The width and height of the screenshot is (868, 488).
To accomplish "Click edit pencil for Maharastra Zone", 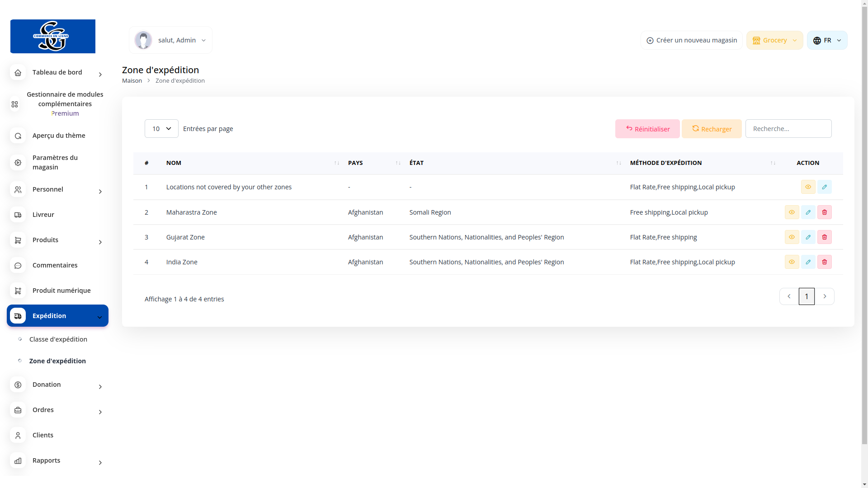I will tap(808, 212).
